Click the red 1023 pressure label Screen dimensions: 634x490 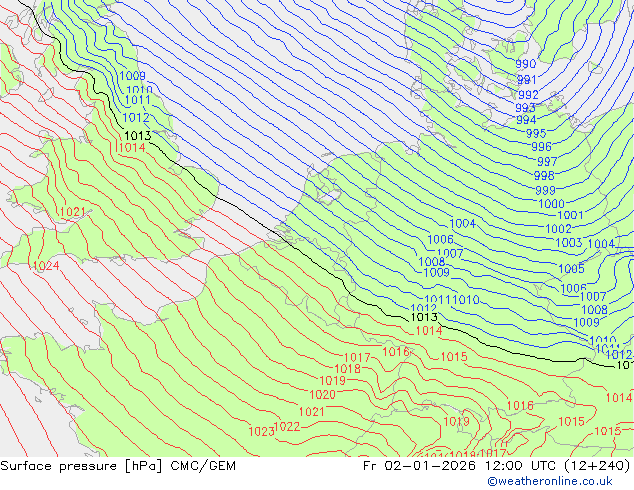(261, 432)
